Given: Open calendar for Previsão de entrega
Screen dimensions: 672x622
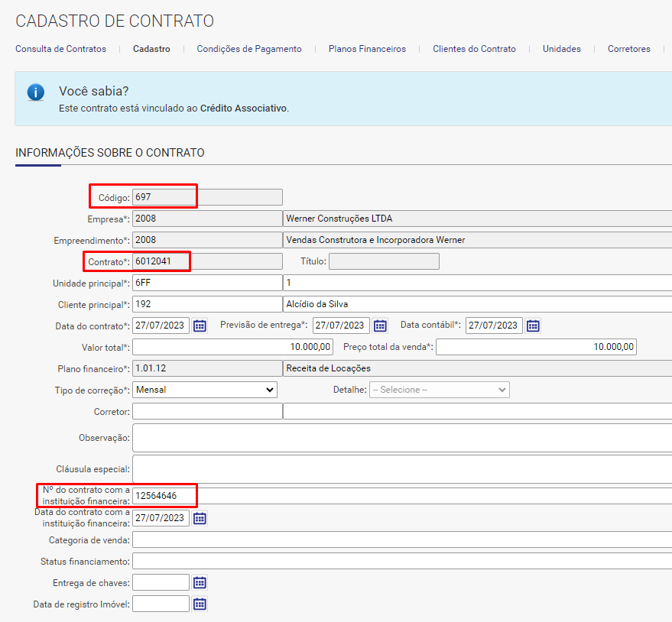Looking at the screenshot, I should pos(380,326).
